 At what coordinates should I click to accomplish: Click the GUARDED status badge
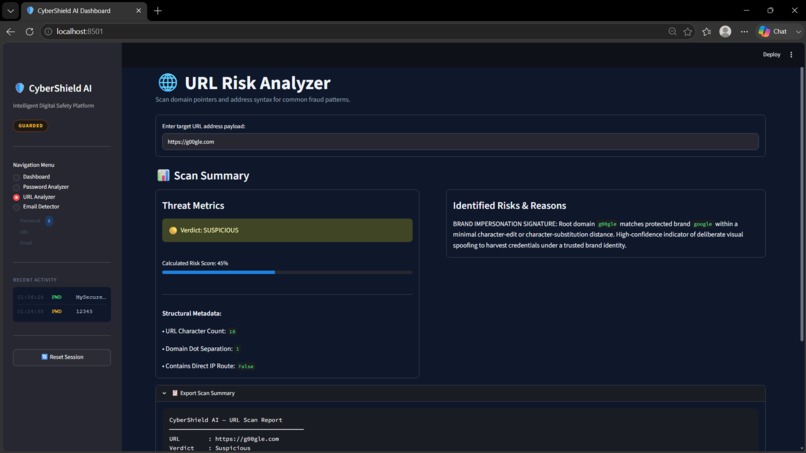tap(31, 125)
